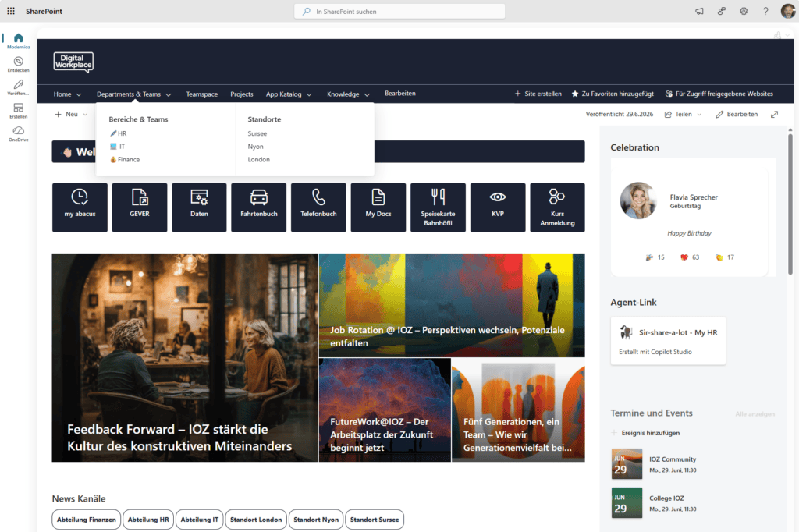The image size is (799, 532).
Task: Toggle expand page to full-screen arrow
Action: (775, 114)
